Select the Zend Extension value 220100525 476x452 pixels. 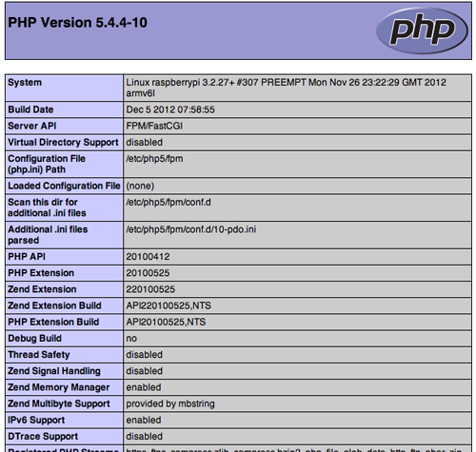[150, 289]
